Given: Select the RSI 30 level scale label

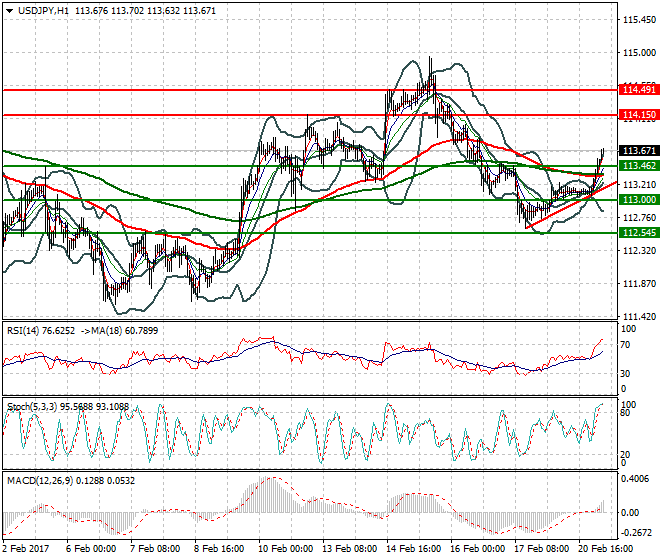Looking at the screenshot, I should coord(625,373).
